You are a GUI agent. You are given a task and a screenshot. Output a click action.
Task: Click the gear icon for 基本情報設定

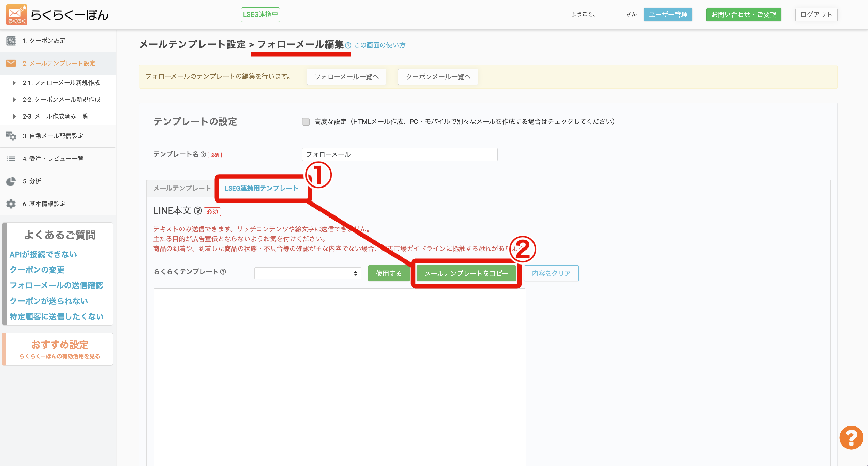[11, 204]
